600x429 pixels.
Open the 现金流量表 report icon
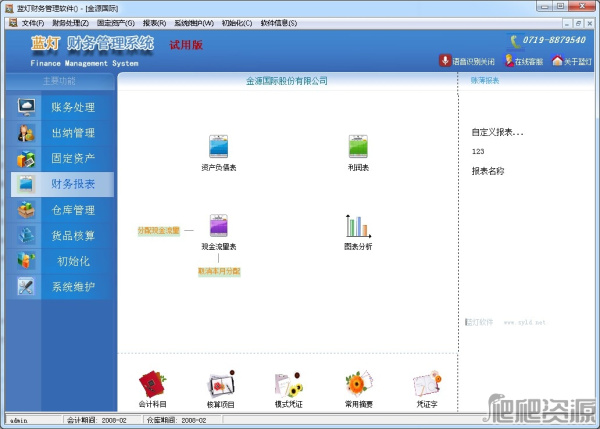[218, 225]
